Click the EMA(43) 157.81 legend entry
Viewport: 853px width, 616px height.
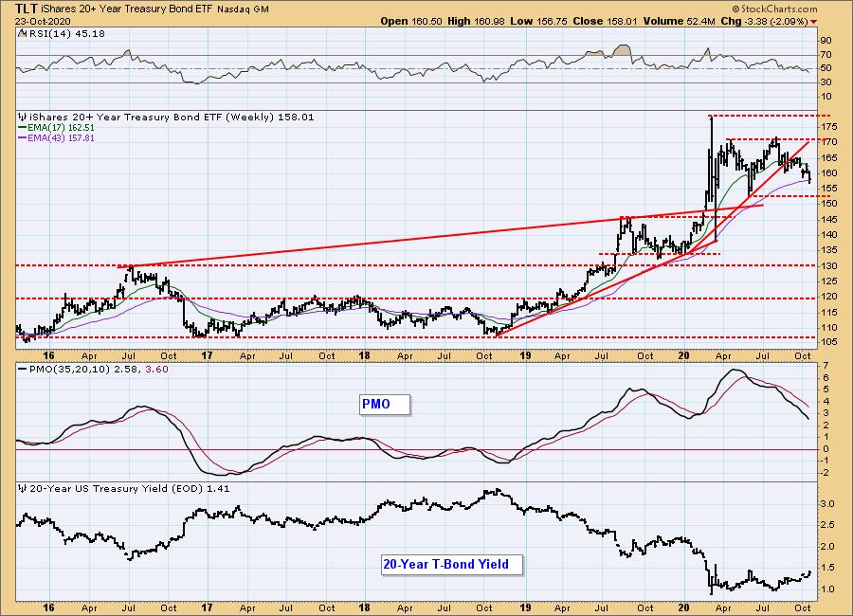click(62, 138)
